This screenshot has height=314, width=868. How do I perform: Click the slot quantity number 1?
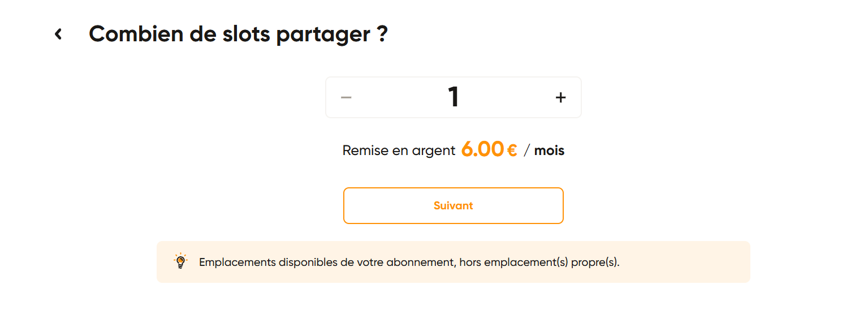point(454,97)
